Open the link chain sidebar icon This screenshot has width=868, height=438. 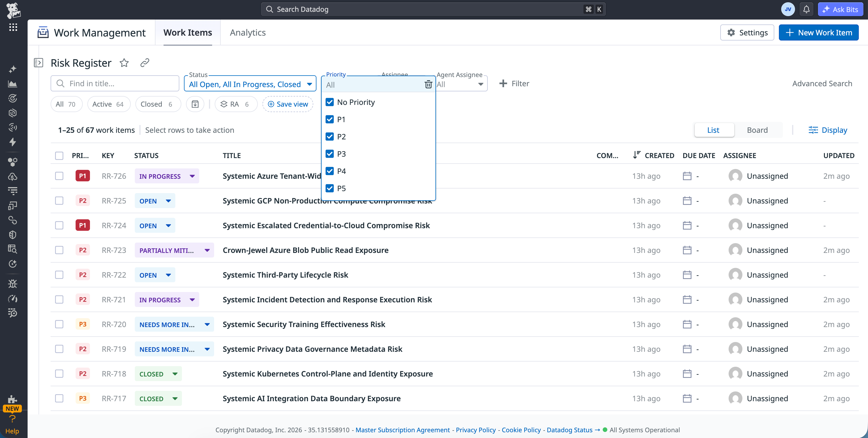click(x=13, y=220)
